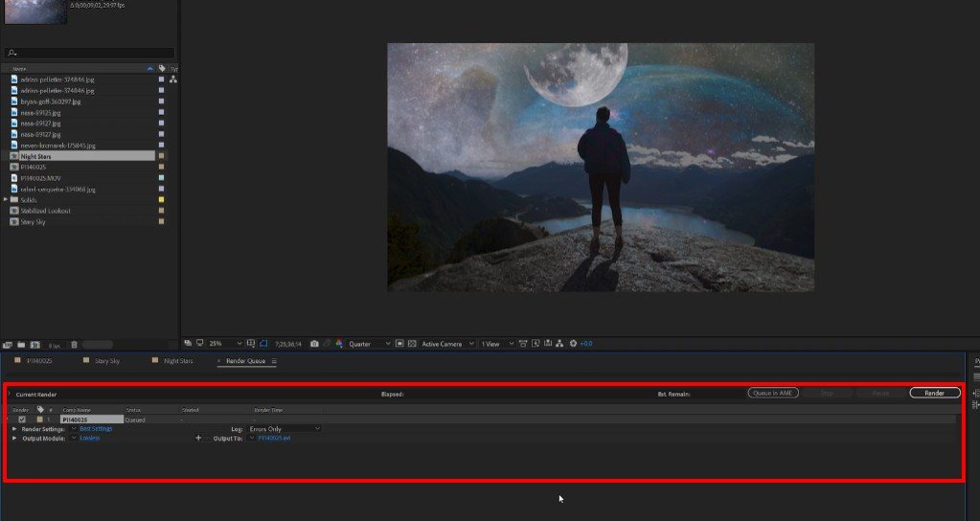Screen dimensions: 980x521
Task: Toggle the transparency grid in viewer
Action: (412, 344)
